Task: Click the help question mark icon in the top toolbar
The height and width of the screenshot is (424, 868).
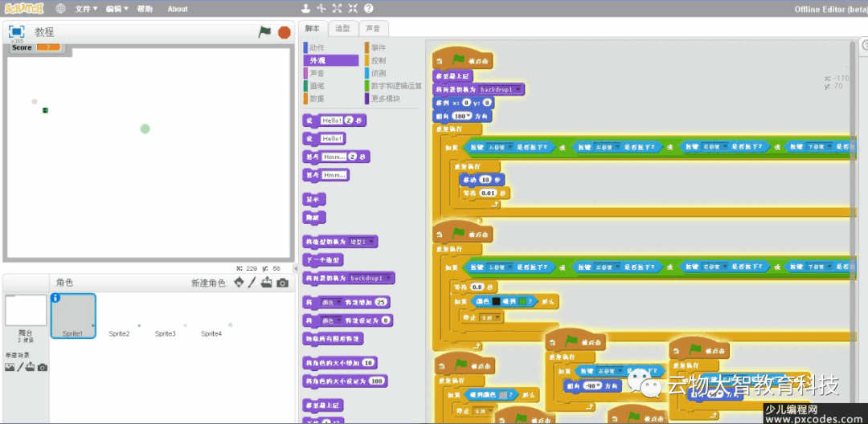Action: [x=369, y=9]
